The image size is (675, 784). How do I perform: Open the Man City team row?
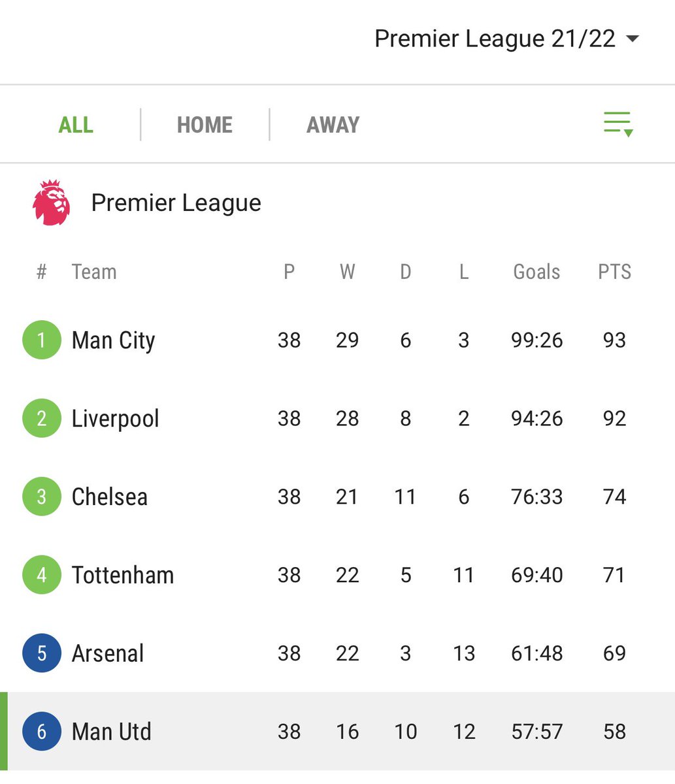pyautogui.click(x=337, y=340)
